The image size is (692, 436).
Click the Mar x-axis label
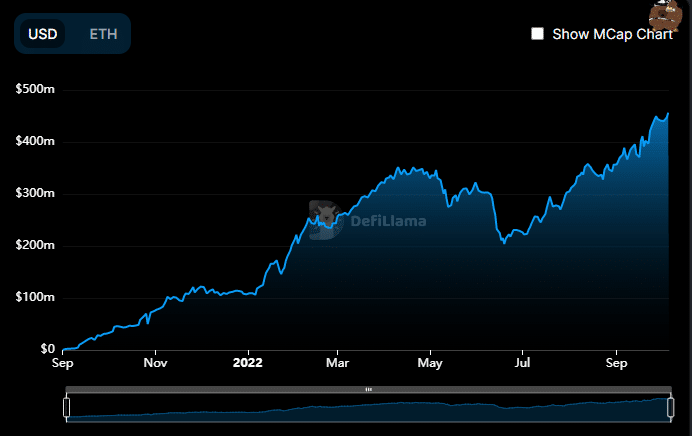[338, 363]
